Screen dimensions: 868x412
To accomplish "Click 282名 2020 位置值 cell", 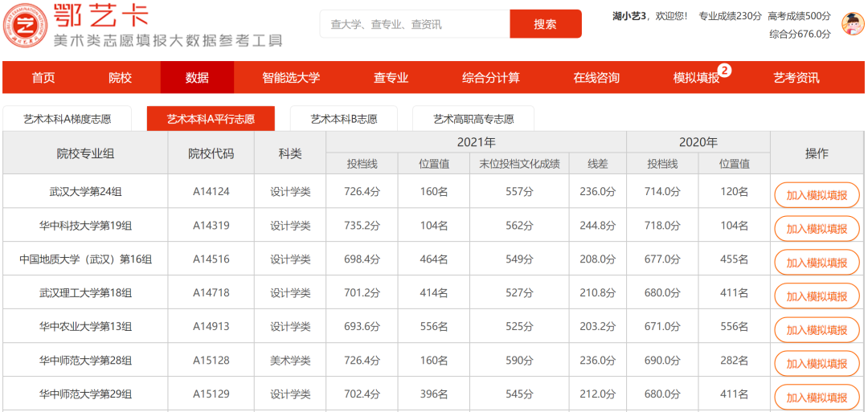I will (734, 361).
